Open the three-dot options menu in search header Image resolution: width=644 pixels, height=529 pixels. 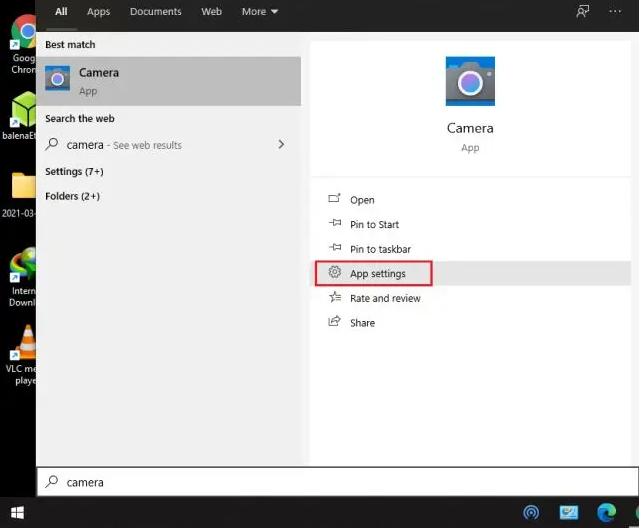pos(615,12)
